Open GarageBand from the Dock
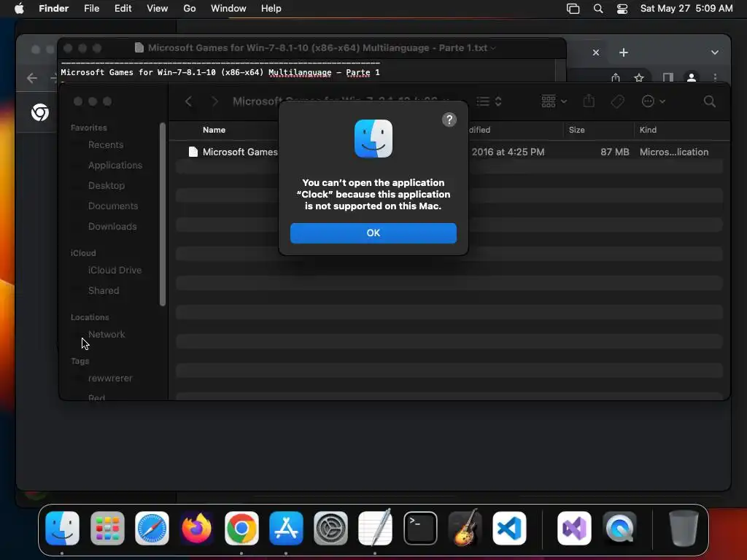The image size is (747, 560). (465, 528)
